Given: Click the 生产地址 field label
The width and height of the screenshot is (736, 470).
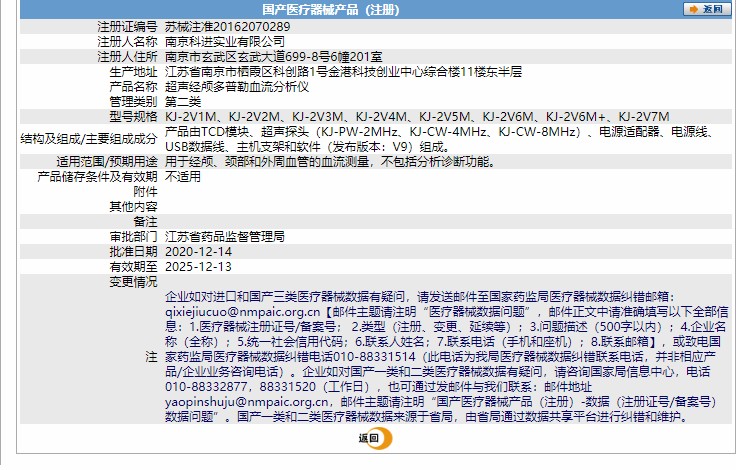Looking at the screenshot, I should click(133, 72).
